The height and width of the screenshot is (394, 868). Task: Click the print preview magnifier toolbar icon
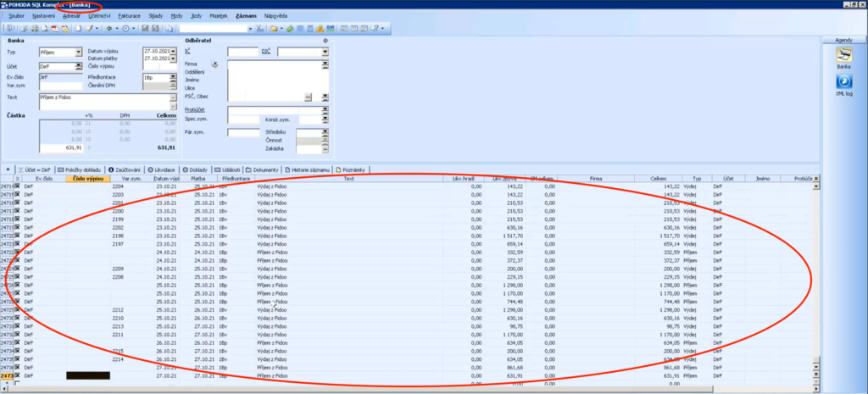44,28
